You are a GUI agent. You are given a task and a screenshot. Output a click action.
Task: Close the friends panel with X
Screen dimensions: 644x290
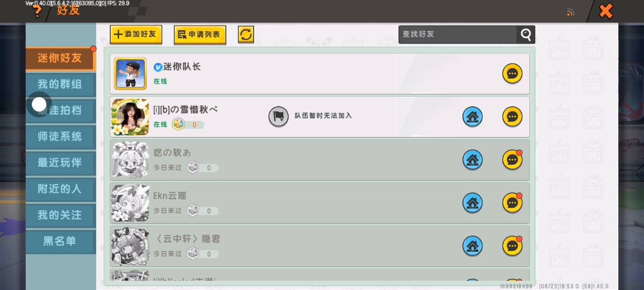point(606,11)
